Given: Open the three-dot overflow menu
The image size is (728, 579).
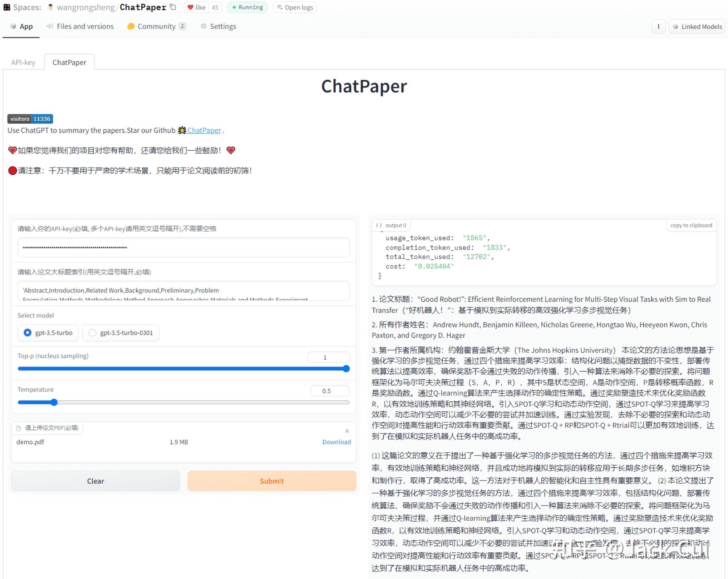Looking at the screenshot, I should [x=658, y=26].
